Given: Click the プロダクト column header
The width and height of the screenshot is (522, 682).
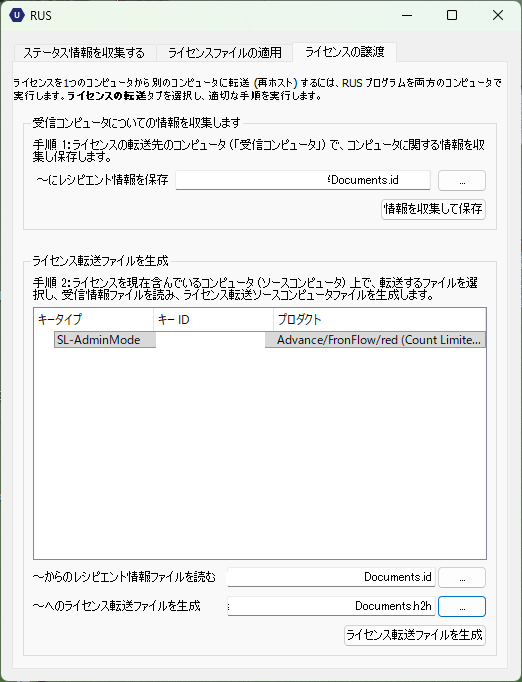Looking at the screenshot, I should coord(380,320).
